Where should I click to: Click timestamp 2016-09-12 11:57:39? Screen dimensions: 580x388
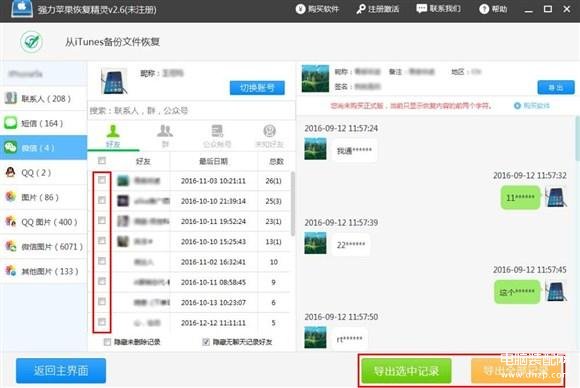coord(341,223)
